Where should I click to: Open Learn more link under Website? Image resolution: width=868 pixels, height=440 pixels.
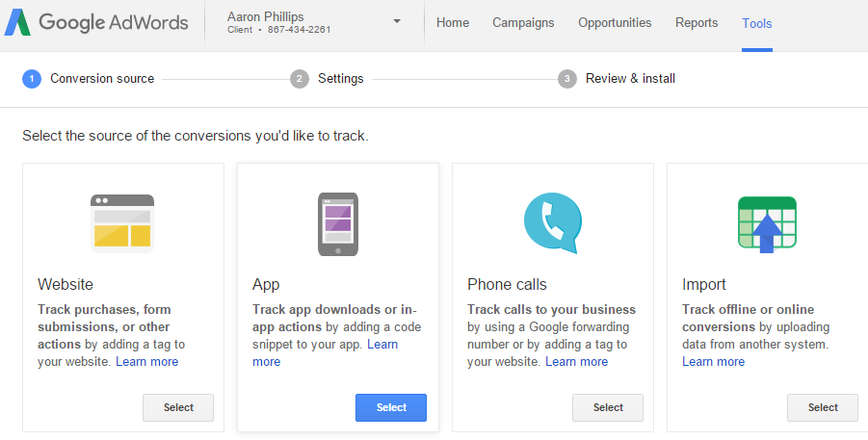tap(146, 361)
